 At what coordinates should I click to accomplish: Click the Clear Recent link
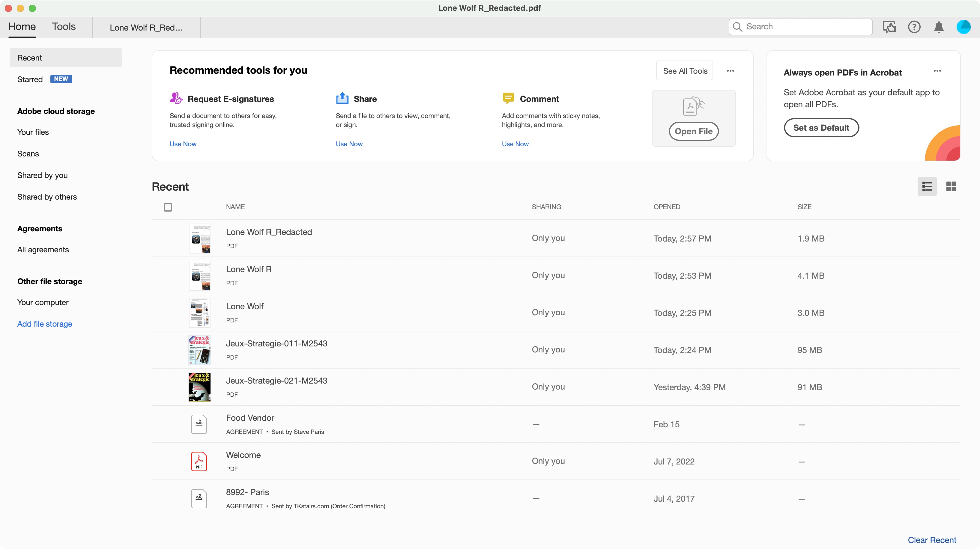[932, 540]
